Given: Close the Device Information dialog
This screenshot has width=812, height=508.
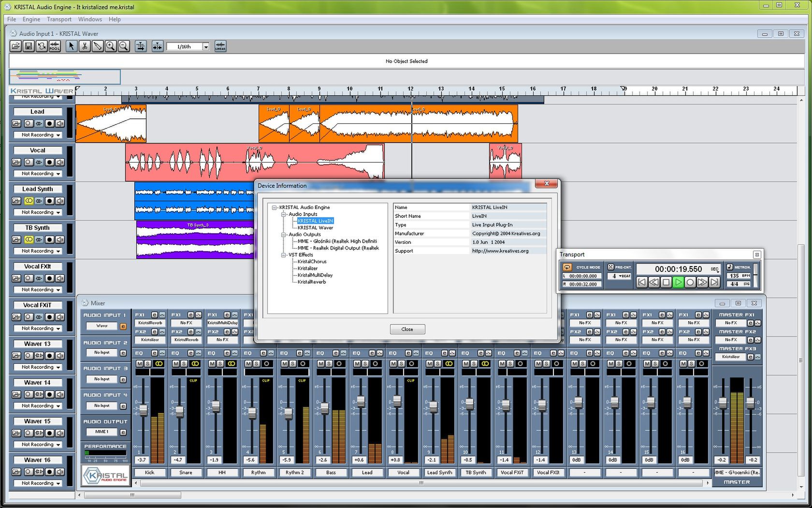Looking at the screenshot, I should click(x=407, y=329).
